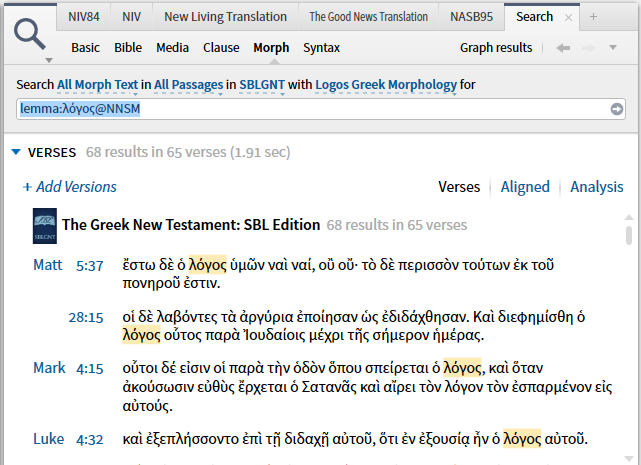The width and height of the screenshot is (641, 465).
Task: Click highlighted λόγος in Matt 5:37
Action: (x=207, y=265)
